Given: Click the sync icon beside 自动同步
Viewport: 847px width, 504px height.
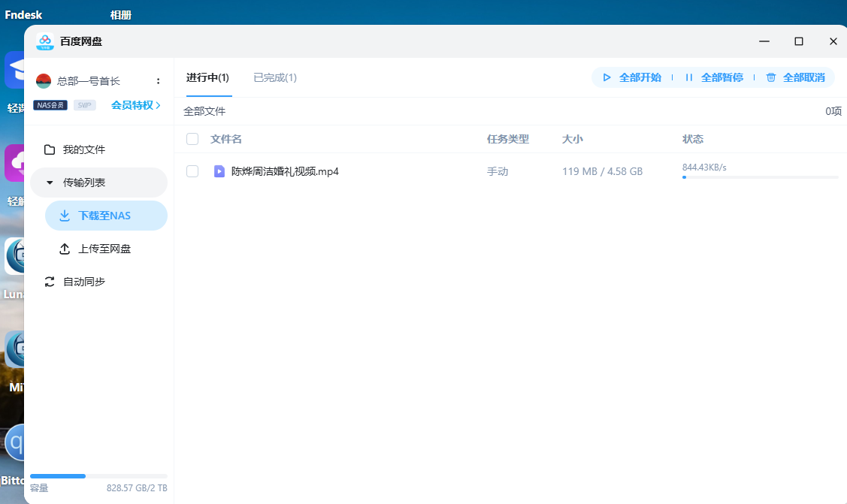Looking at the screenshot, I should [50, 282].
